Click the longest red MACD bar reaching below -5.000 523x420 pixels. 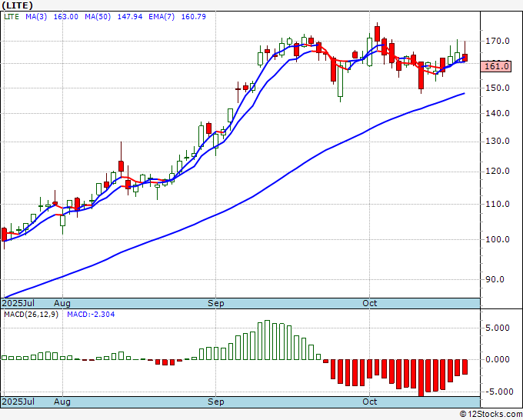[x=421, y=378]
